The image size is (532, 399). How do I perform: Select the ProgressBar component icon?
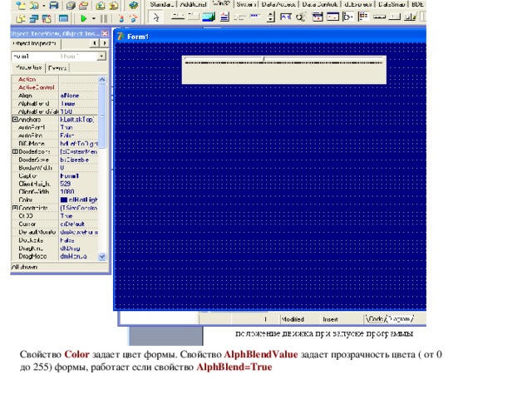(255, 16)
